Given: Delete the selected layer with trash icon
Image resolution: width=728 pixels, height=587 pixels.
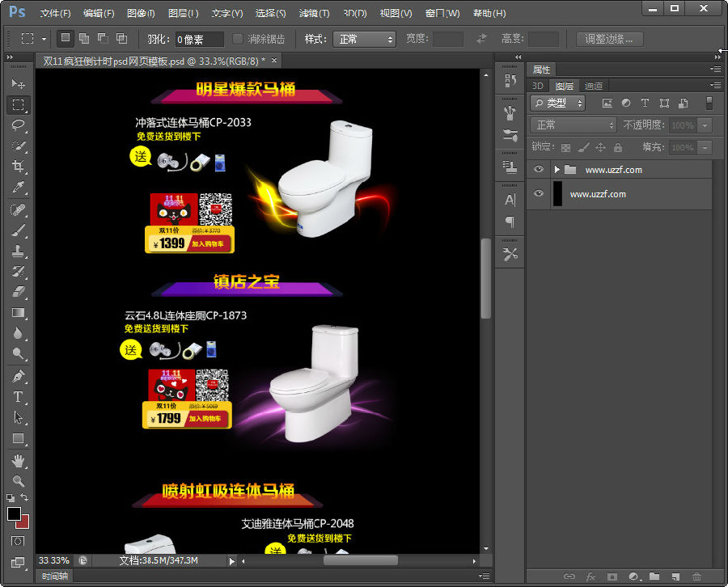Looking at the screenshot, I should pos(697,576).
